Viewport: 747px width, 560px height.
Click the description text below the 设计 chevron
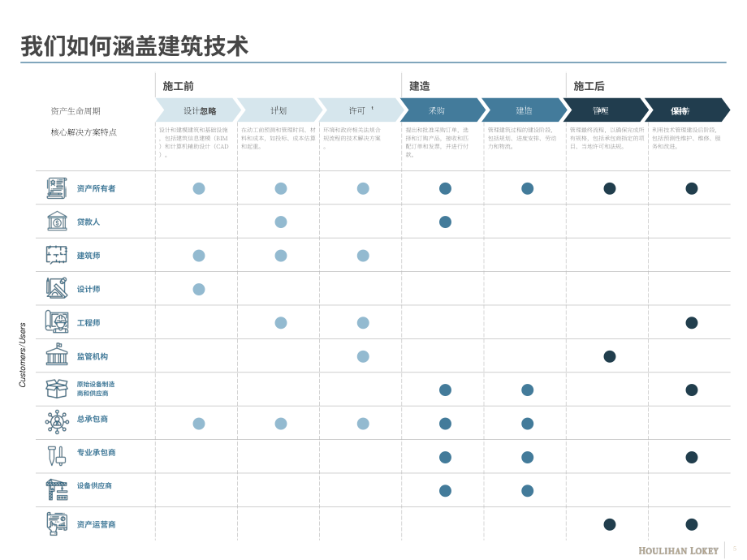point(194,142)
